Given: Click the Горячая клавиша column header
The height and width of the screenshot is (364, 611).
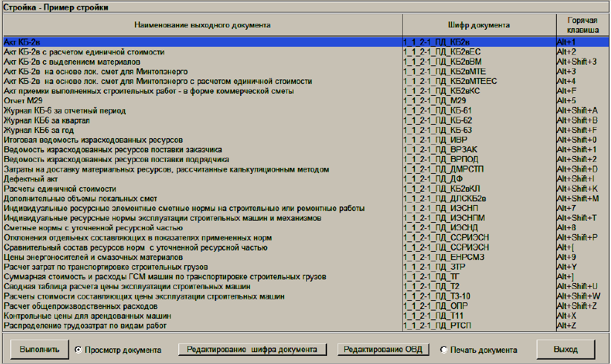Looking at the screenshot, I should (582, 25).
